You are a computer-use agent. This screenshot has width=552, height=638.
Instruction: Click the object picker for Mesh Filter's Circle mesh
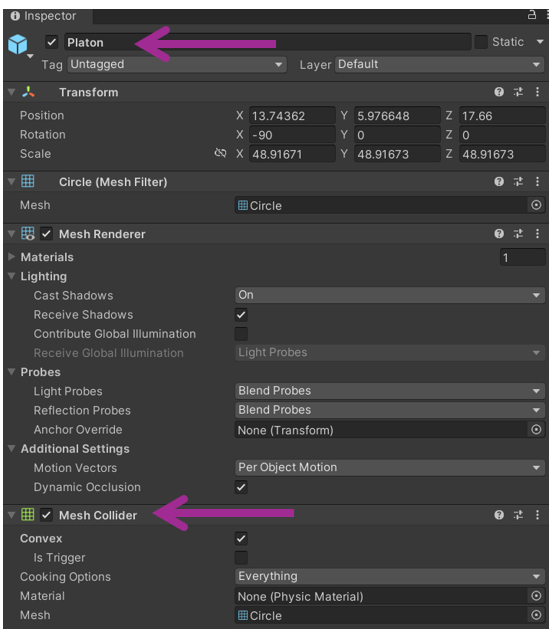(x=536, y=205)
